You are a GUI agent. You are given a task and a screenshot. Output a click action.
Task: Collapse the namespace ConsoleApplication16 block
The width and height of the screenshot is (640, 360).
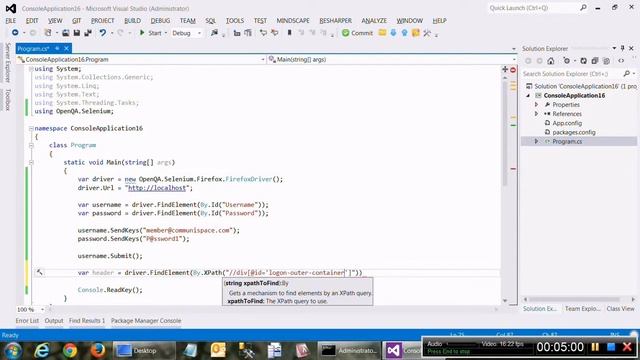pyautogui.click(x=31, y=128)
